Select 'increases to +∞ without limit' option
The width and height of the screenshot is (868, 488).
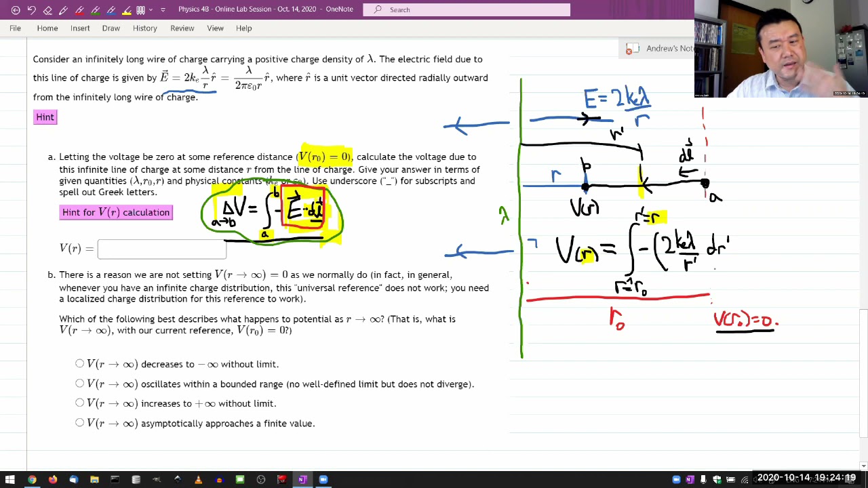80,403
